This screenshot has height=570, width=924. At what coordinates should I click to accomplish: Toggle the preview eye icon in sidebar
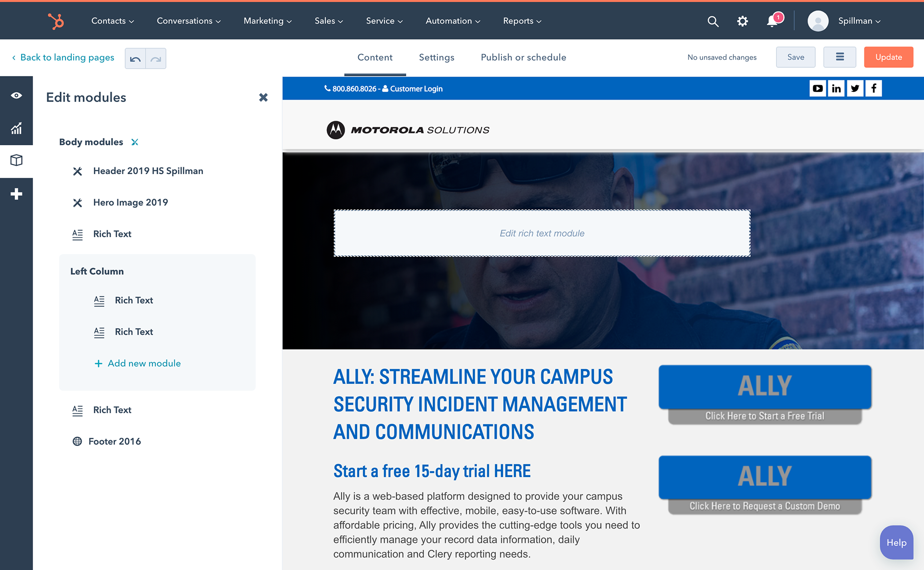(x=16, y=95)
